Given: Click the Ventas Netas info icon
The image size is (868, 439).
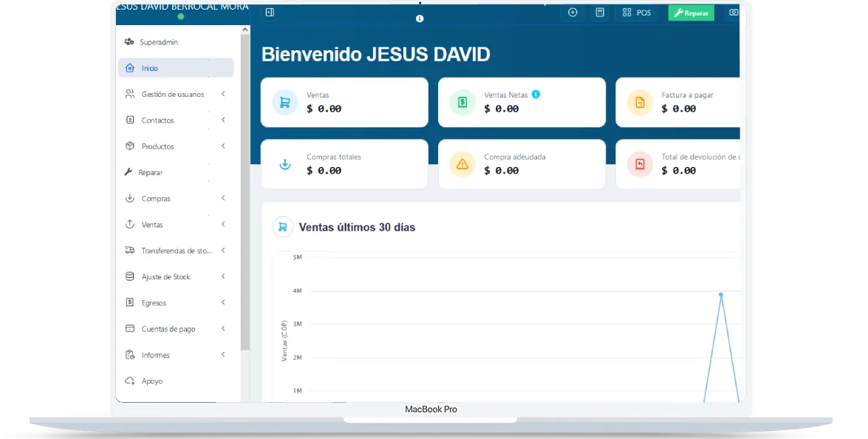Looking at the screenshot, I should coord(536,95).
